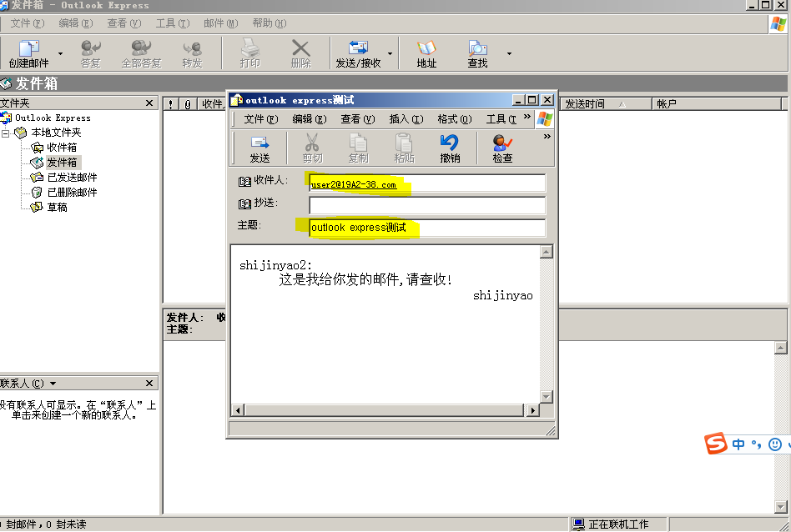791x532 pixels.
Task: Click the Check names (检查) icon
Action: 502,143
